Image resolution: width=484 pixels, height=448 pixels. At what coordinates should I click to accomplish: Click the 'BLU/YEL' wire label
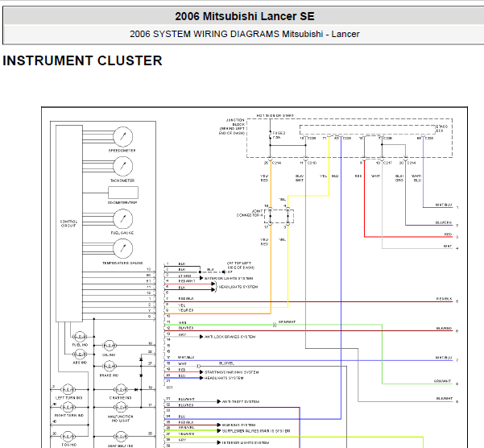point(226,363)
